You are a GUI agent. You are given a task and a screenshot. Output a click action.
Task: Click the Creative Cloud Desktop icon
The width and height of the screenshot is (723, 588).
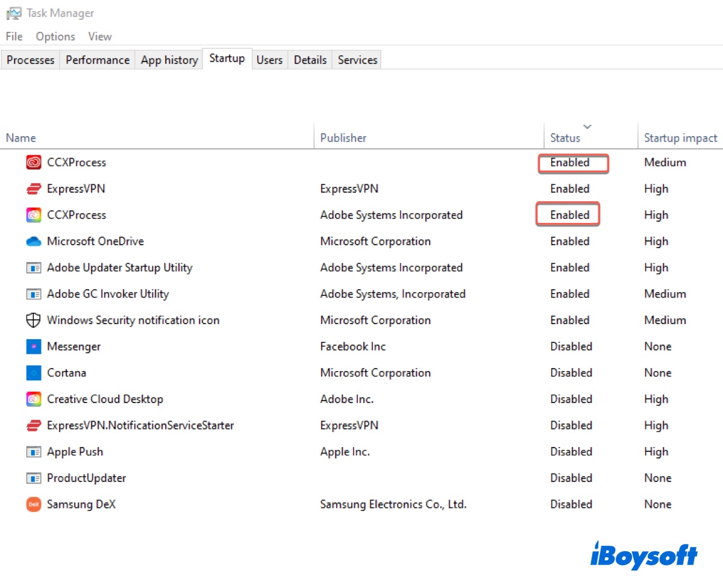pos(34,399)
